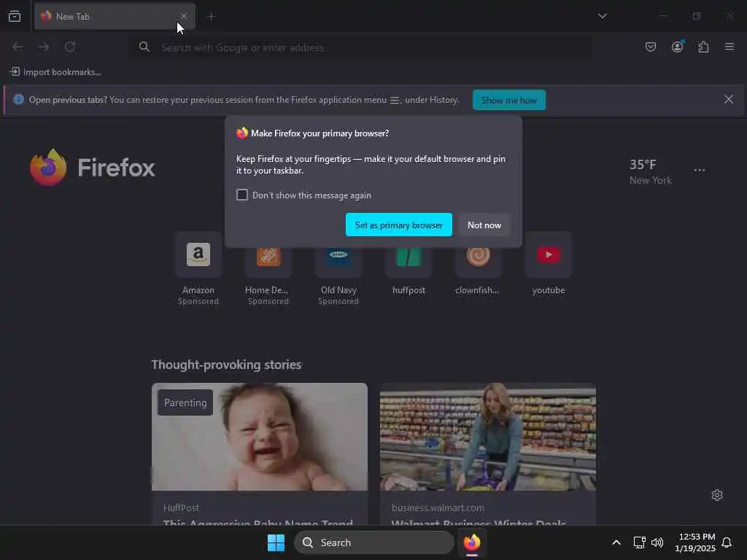Viewport: 747px width, 560px height.
Task: Open the Extensions puzzle icon
Action: (x=704, y=47)
